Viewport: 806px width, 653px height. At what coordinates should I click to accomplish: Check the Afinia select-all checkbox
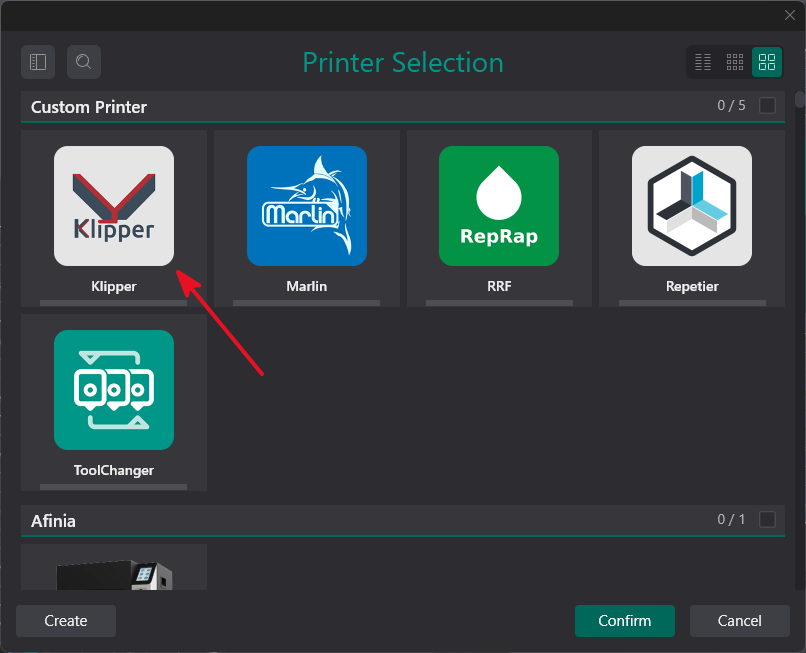767,519
